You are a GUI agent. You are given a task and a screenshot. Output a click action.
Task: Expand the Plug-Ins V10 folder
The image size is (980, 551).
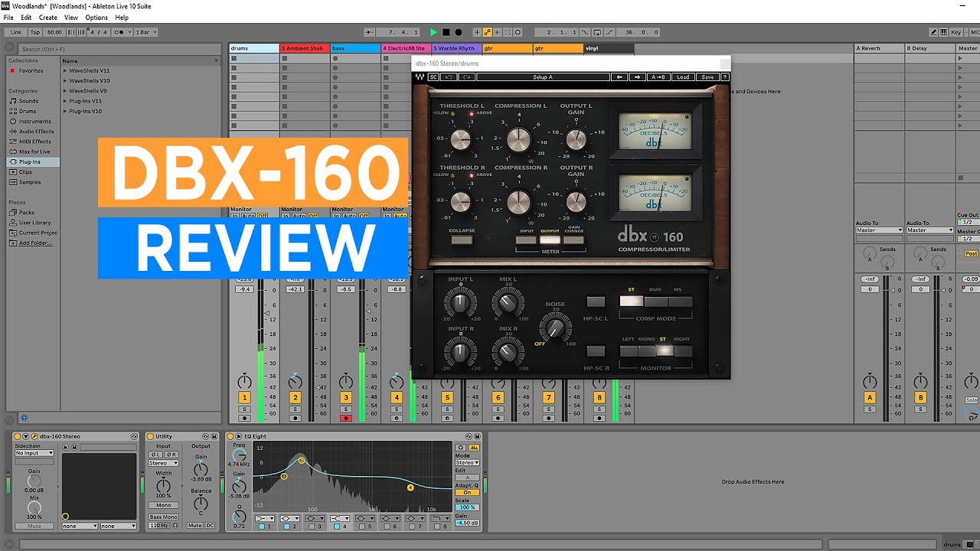pyautogui.click(x=65, y=111)
